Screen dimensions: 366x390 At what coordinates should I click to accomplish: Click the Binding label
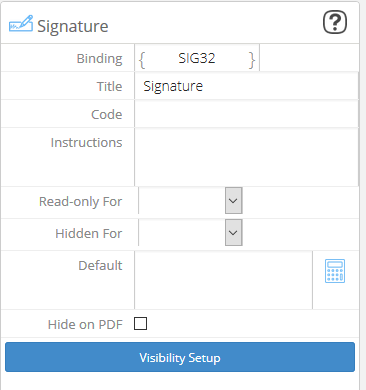(x=100, y=59)
